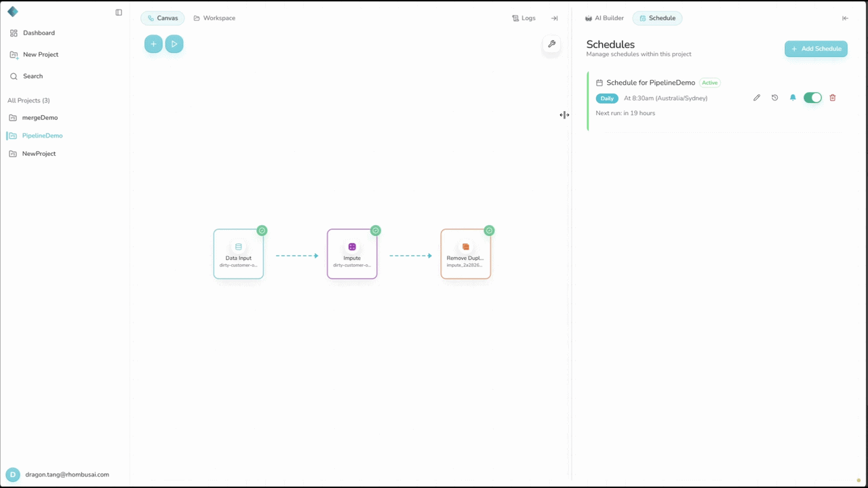This screenshot has height=488, width=868.
Task: Select the Remove Duplicates node
Action: (466, 253)
